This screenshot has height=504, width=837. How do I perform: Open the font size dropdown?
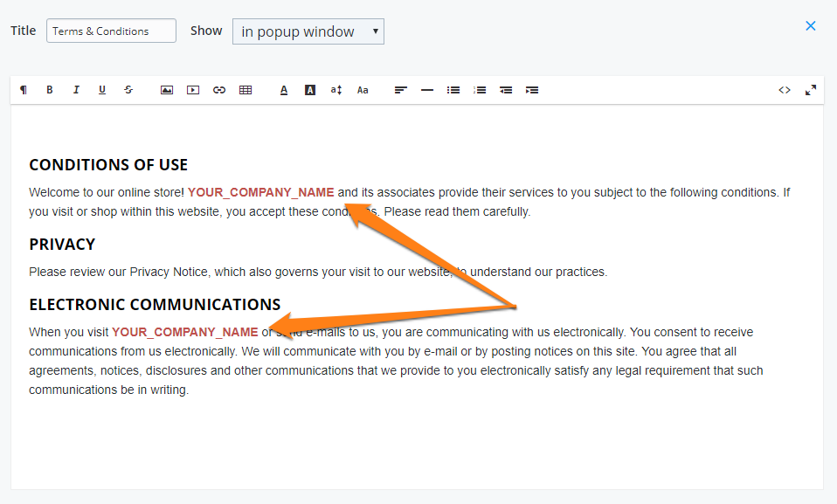pyautogui.click(x=363, y=89)
